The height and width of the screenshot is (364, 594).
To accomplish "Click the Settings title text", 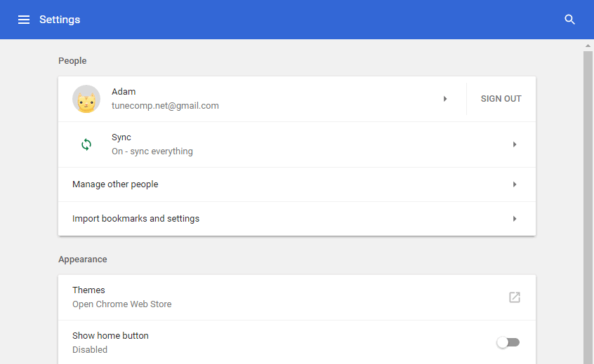I will pyautogui.click(x=60, y=20).
